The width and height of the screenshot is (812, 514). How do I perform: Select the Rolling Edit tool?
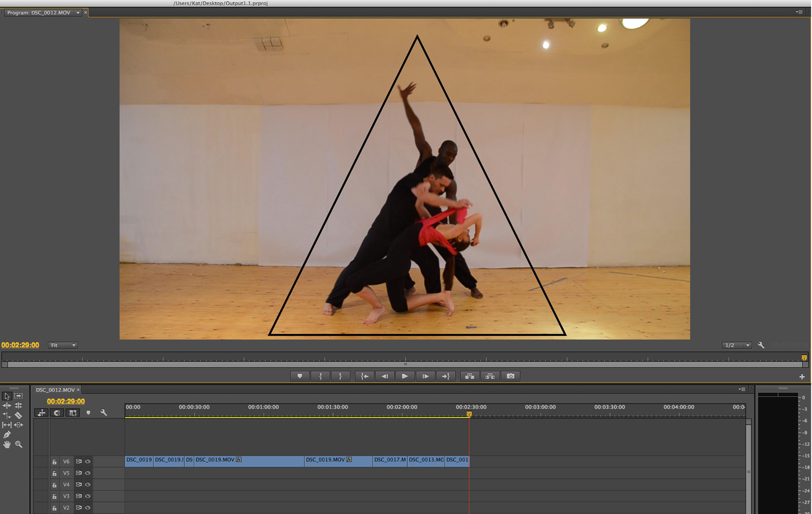pyautogui.click(x=19, y=405)
